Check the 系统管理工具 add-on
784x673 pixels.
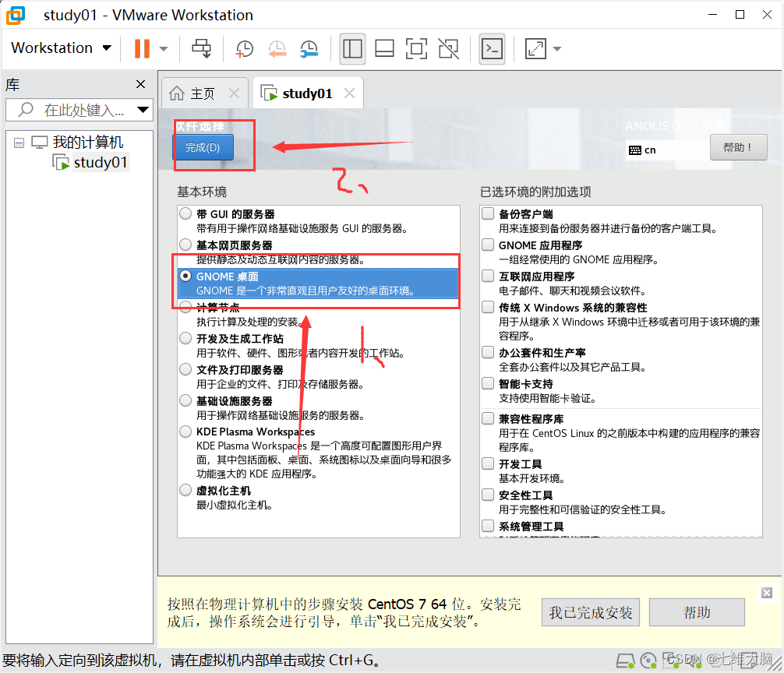point(488,526)
